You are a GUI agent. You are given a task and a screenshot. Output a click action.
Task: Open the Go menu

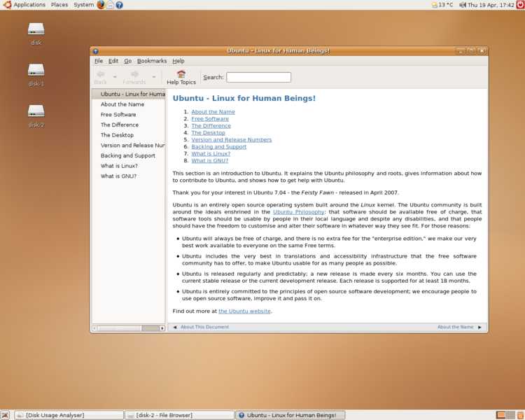tap(128, 61)
